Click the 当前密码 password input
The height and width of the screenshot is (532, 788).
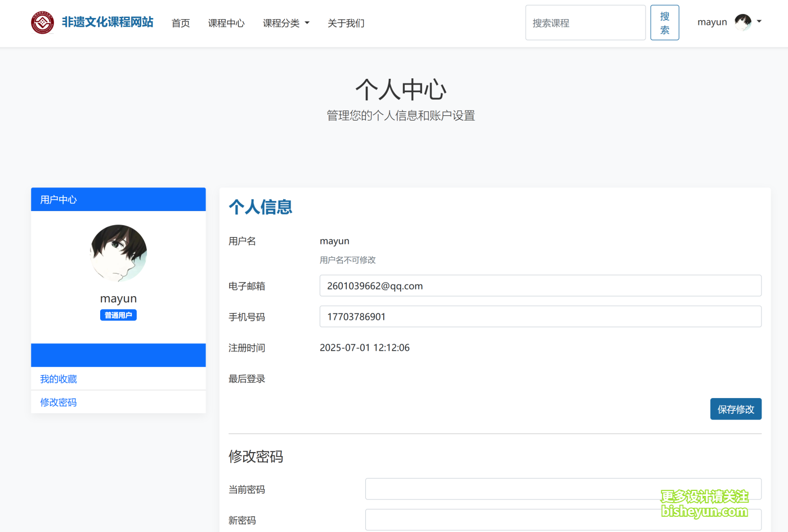(x=563, y=489)
